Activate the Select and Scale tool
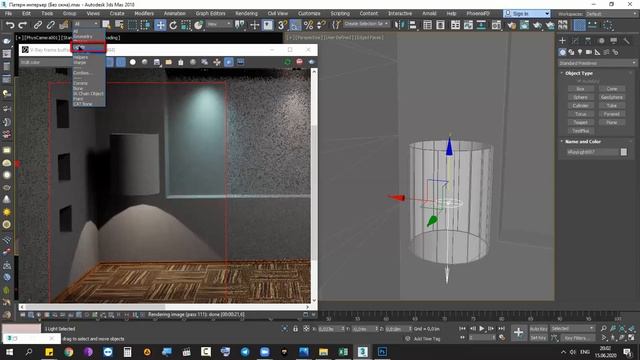 pos(186,25)
